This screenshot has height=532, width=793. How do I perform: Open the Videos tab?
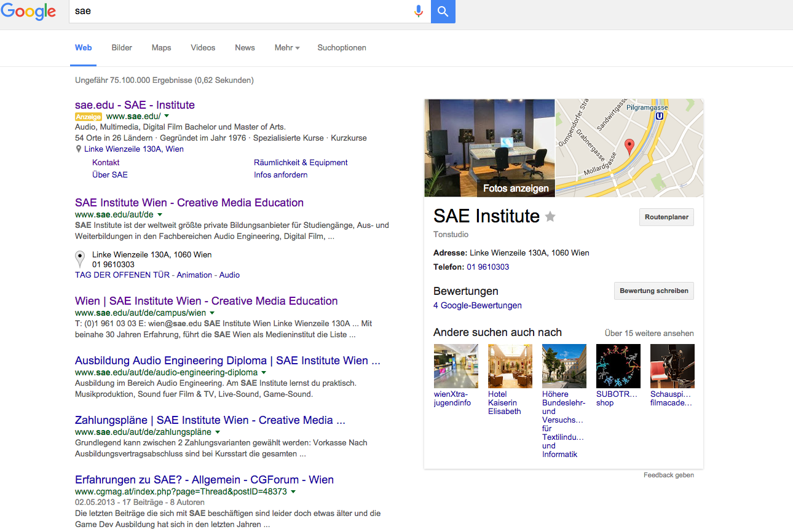(203, 47)
